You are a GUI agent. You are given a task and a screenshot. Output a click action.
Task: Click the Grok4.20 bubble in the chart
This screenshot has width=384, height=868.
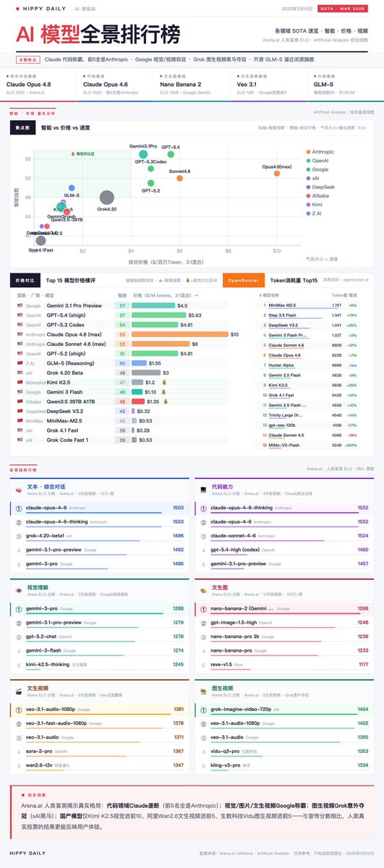[106, 197]
